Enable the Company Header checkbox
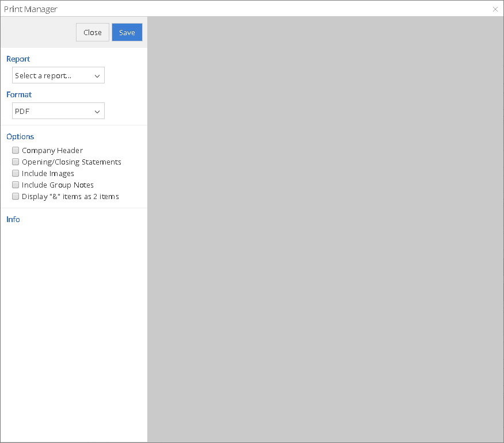The height and width of the screenshot is (443, 504). pyautogui.click(x=16, y=150)
